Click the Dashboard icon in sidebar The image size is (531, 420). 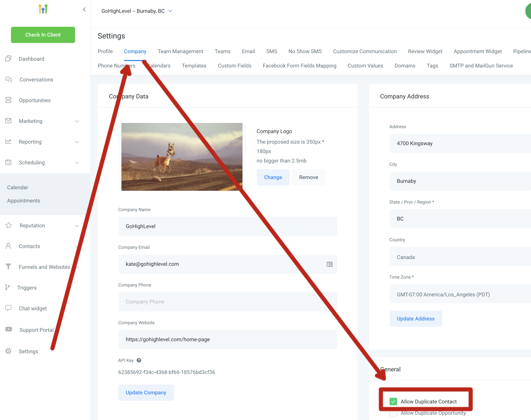tap(8, 58)
